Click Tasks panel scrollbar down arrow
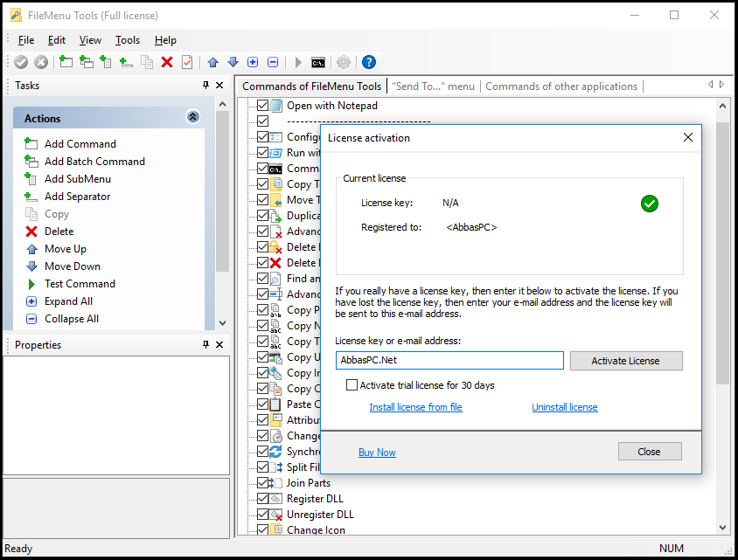This screenshot has width=738, height=560. 223,323
